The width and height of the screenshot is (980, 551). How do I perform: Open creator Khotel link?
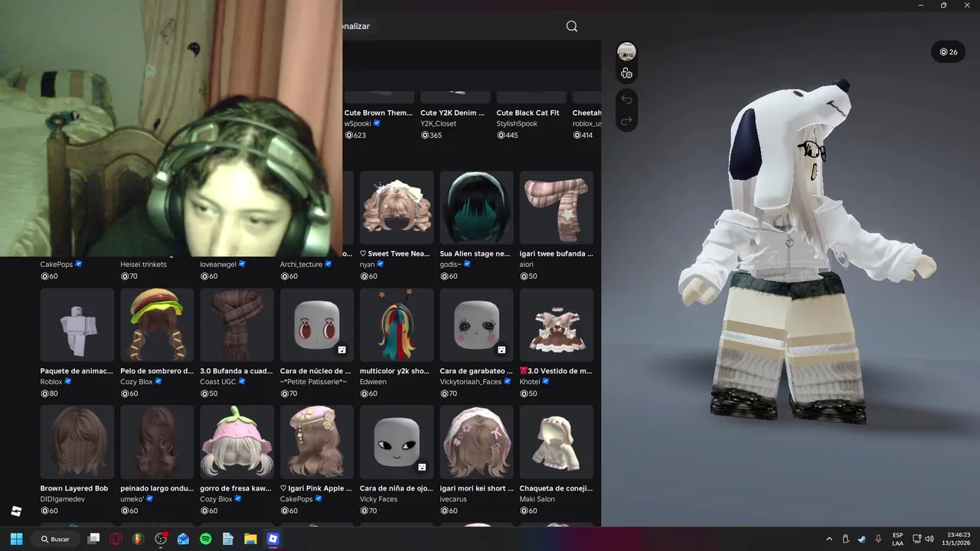[530, 381]
